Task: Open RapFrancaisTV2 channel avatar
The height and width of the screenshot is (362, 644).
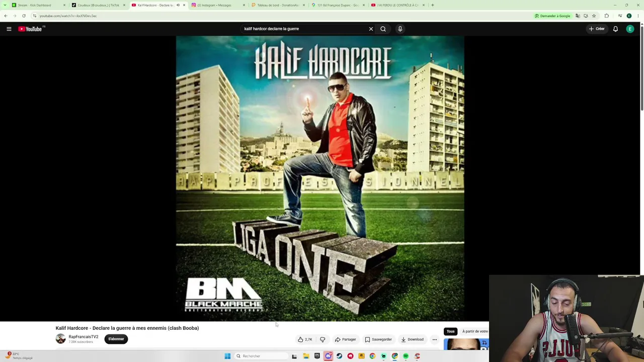Action: tap(60, 339)
